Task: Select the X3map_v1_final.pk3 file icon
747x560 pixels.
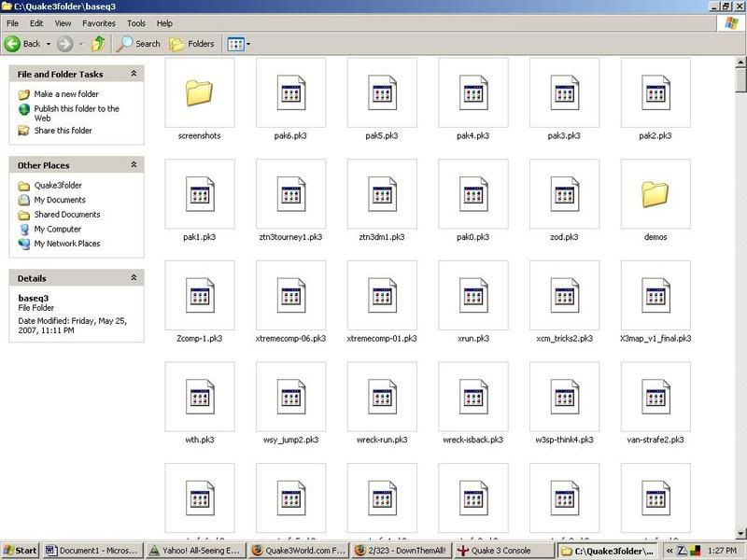Action: [655, 296]
